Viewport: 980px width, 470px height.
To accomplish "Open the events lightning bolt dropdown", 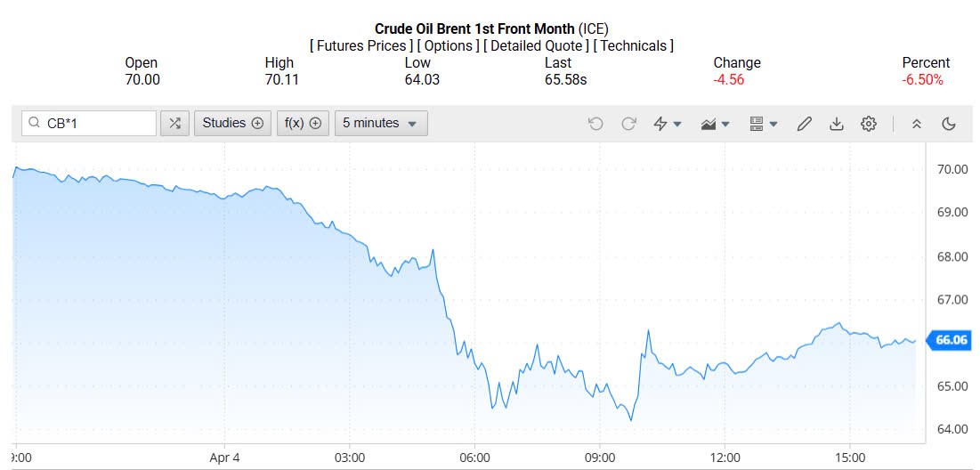I will click(x=667, y=125).
